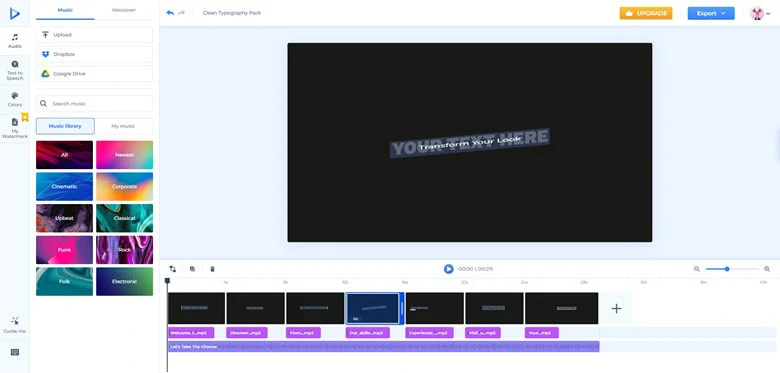Open the Corporate music category
780x373 pixels.
click(x=124, y=186)
